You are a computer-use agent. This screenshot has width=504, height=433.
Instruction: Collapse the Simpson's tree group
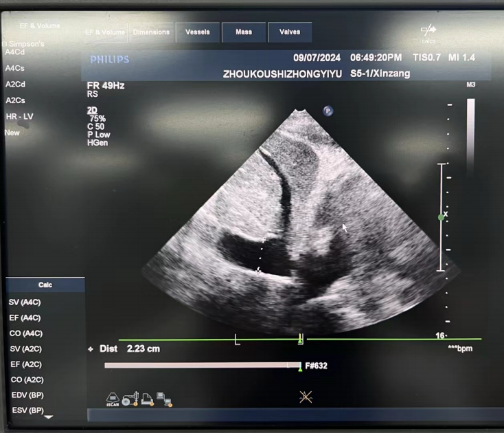tap(5, 43)
